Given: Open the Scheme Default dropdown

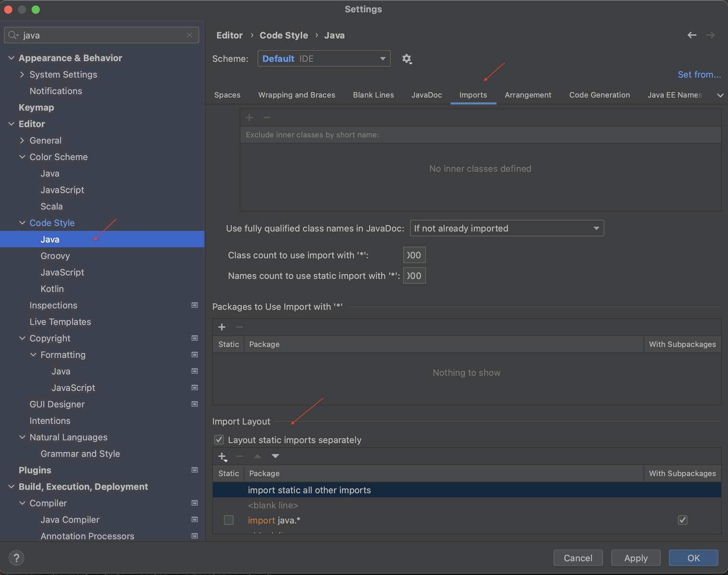Looking at the screenshot, I should point(324,59).
